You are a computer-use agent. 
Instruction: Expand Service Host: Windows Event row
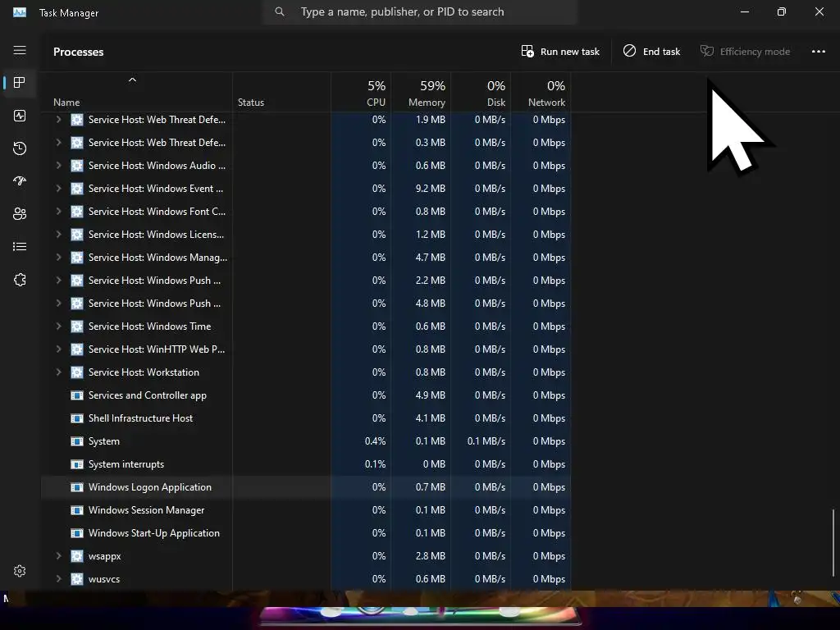[x=58, y=189]
